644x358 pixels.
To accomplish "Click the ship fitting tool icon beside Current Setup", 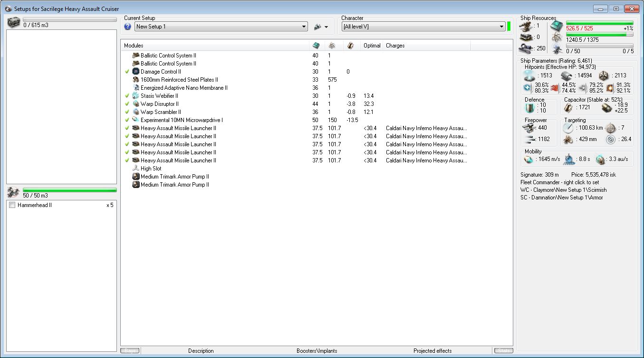I will (317, 27).
